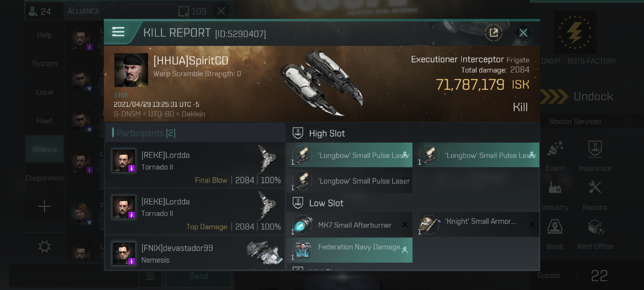Screen dimensions: 644x290
Task: Select the Help chat channel
Action: coord(45,35)
